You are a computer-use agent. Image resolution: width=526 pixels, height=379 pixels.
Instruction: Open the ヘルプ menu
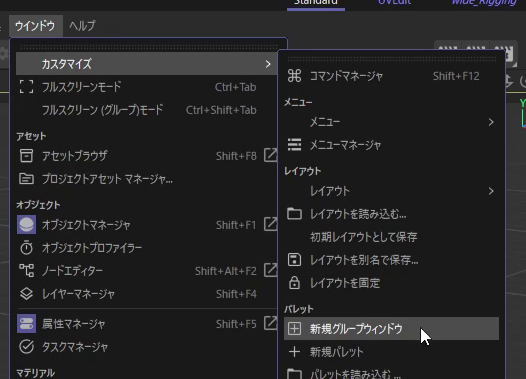click(x=82, y=26)
